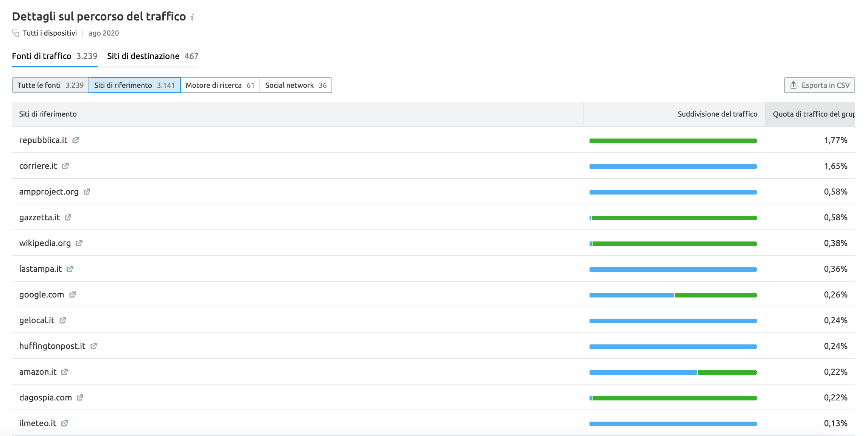Filter by Motore di ricerca
Image resolution: width=868 pixels, height=436 pixels.
click(220, 85)
